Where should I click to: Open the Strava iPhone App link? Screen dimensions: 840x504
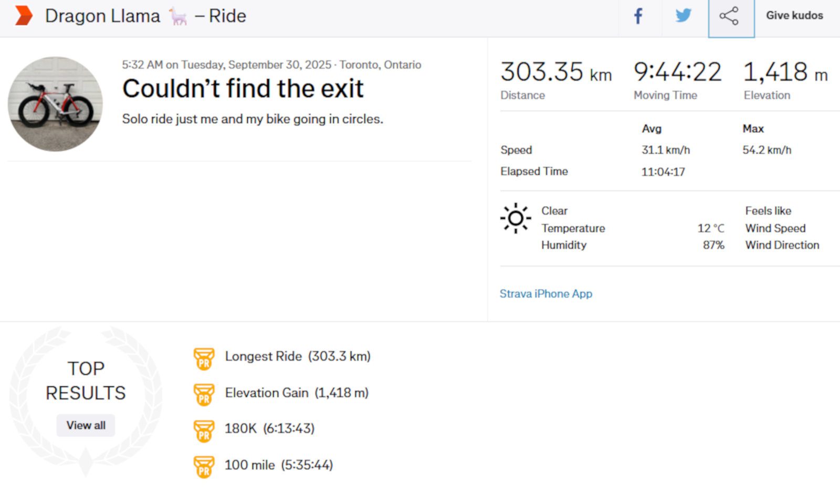pos(545,293)
